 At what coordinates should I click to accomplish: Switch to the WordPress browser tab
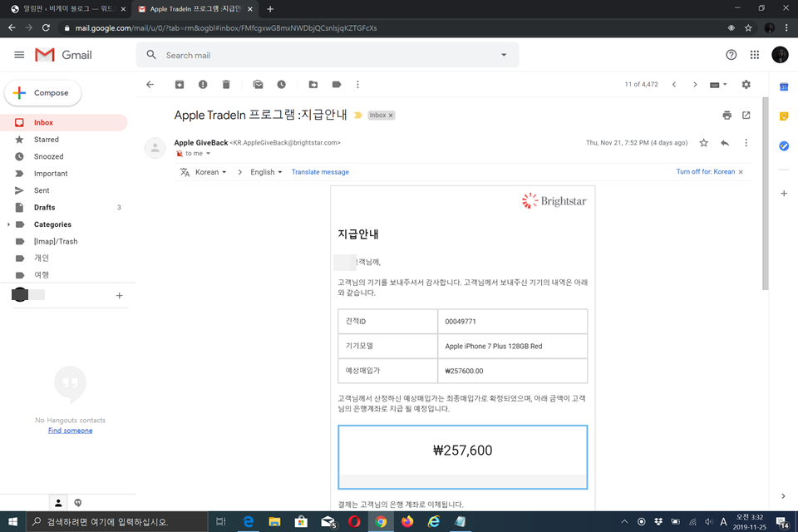click(x=68, y=9)
